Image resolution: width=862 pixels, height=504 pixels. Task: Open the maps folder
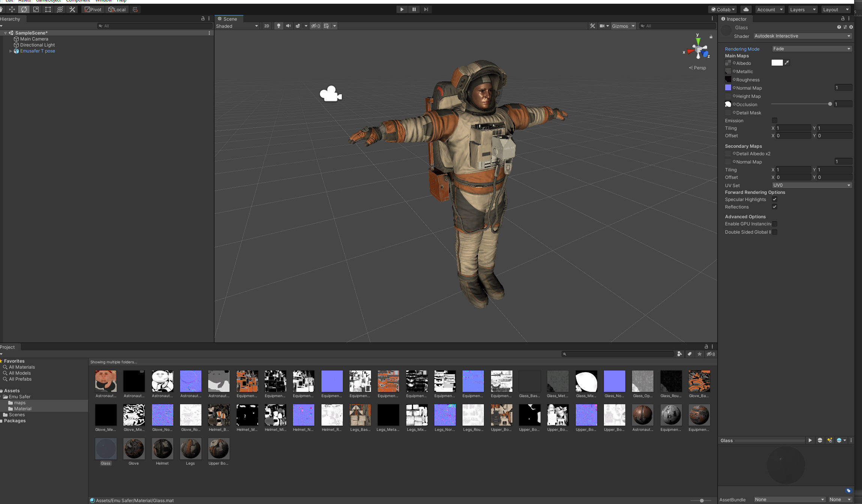tap(20, 403)
